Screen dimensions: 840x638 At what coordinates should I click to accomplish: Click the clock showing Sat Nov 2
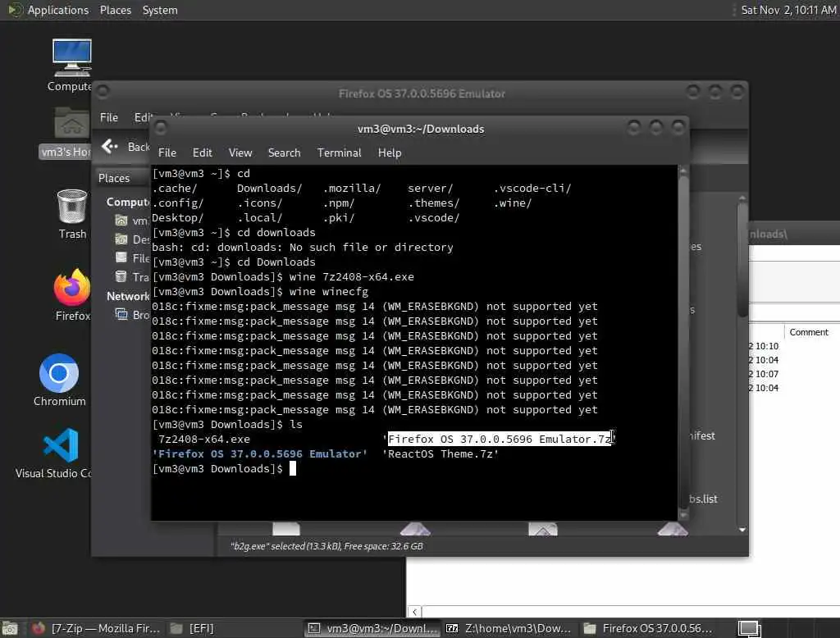[x=788, y=10]
